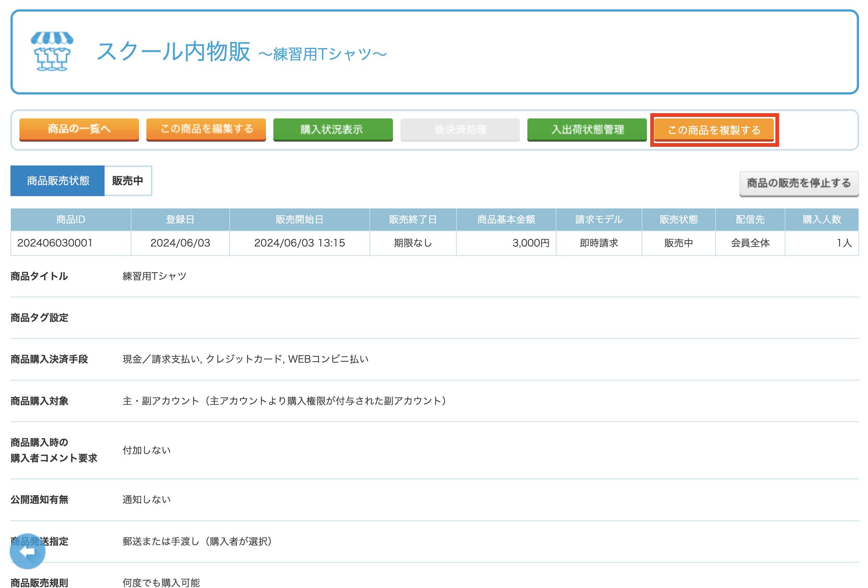Click sale start 2024/06/03 13:15 cell
Image resolution: width=868 pixels, height=588 pixels.
[x=300, y=243]
